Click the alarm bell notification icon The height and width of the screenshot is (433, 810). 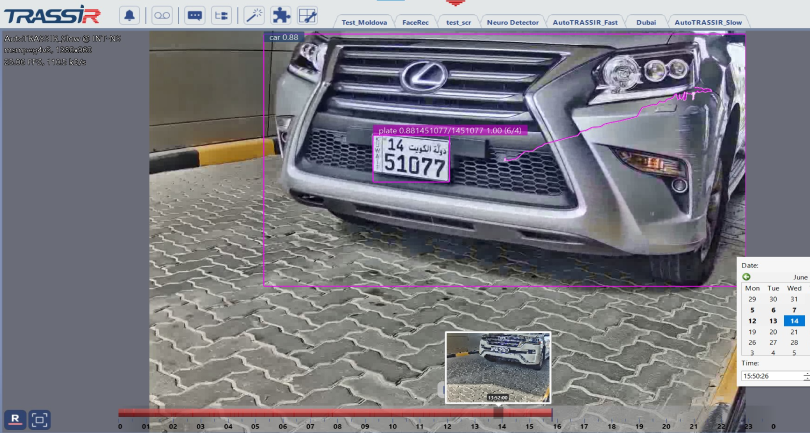click(130, 15)
